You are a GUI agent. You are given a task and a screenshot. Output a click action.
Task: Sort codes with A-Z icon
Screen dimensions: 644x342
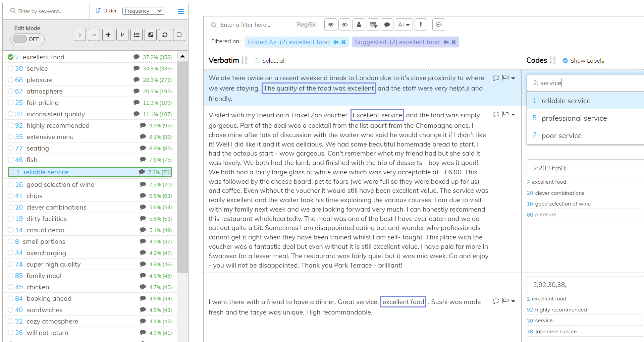[x=553, y=60]
